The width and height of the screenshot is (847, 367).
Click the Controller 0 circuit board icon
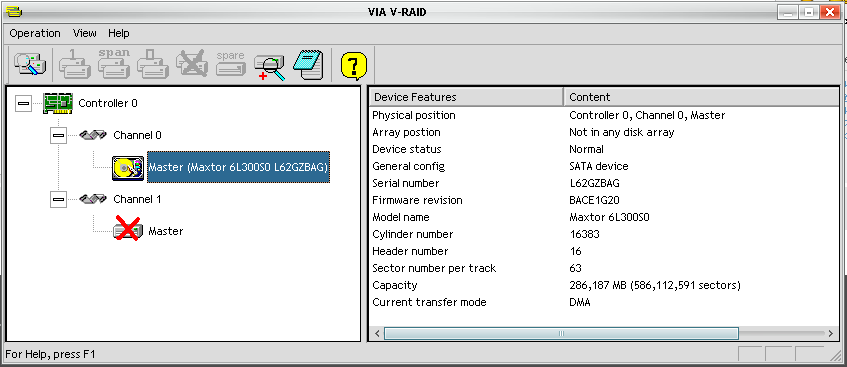coord(58,103)
